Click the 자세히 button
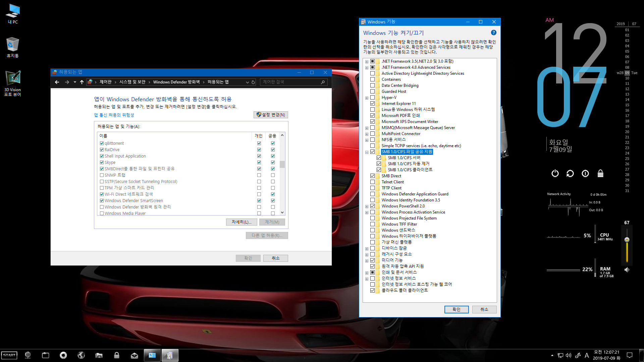 (x=241, y=222)
